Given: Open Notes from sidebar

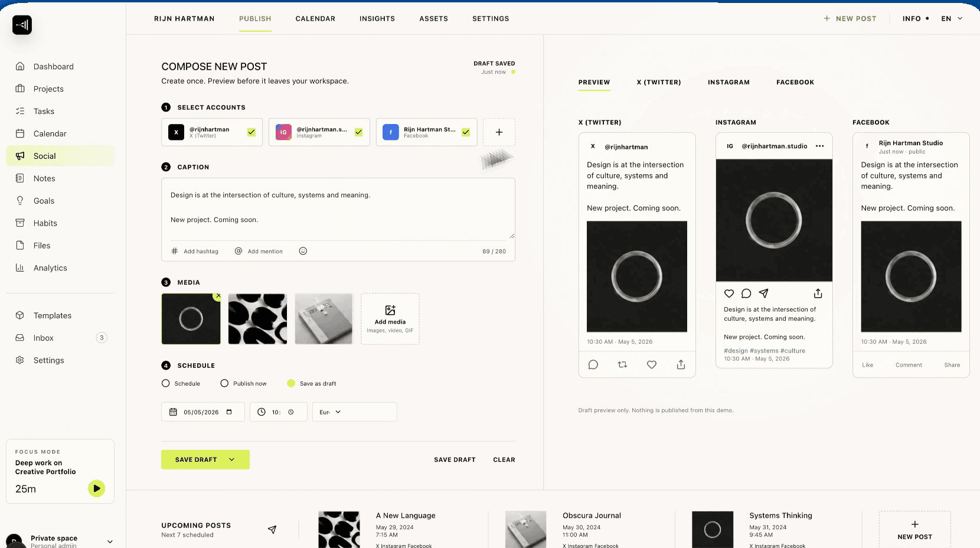Looking at the screenshot, I should 60,178.
